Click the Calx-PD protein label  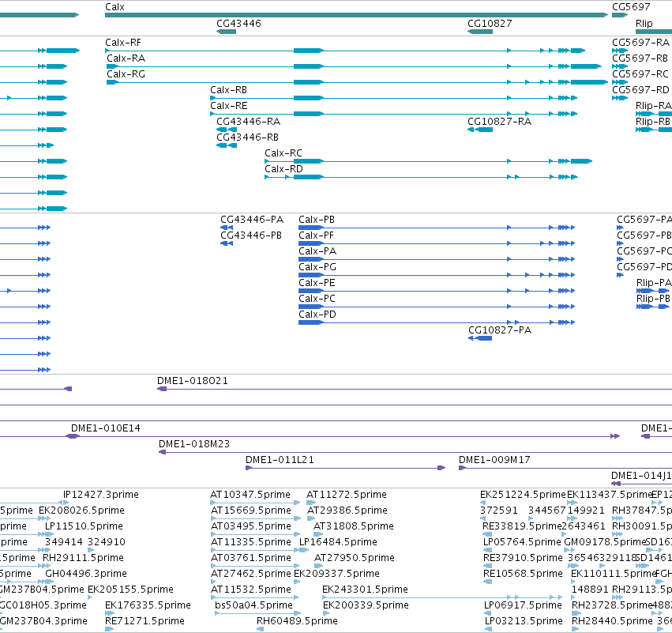(317, 315)
